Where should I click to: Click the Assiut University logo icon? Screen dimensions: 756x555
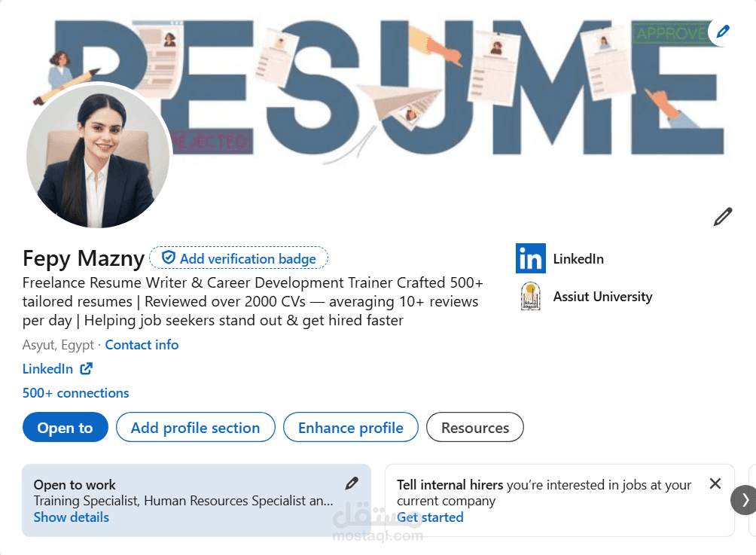(x=531, y=297)
